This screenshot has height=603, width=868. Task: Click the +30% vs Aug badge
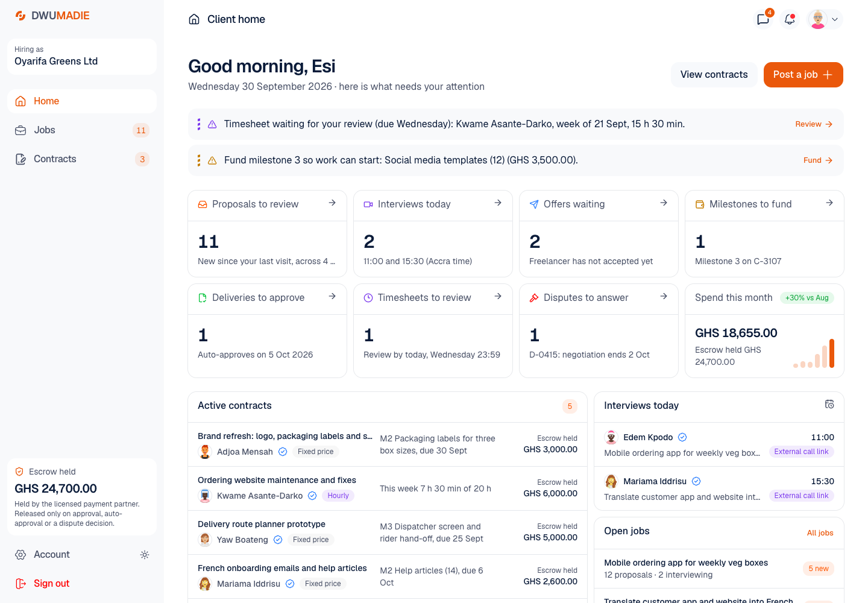pyautogui.click(x=807, y=298)
